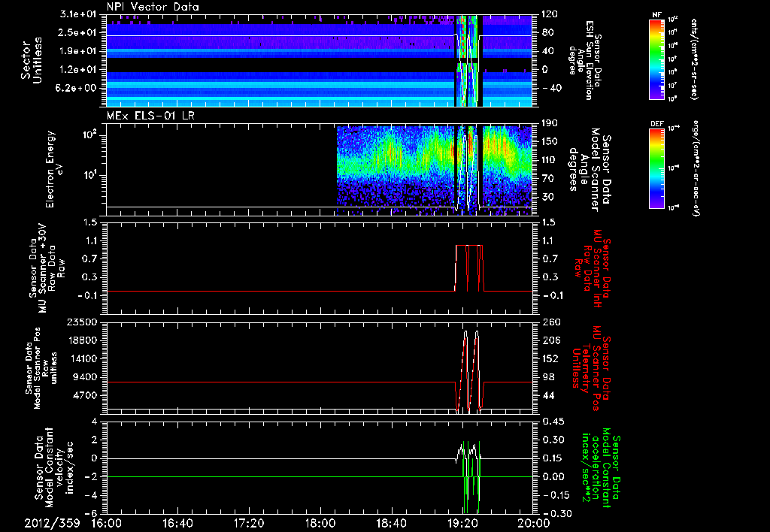Click the 150 scanner angle tick
Viewport: 770px width, 532px height.
pyautogui.click(x=549, y=141)
